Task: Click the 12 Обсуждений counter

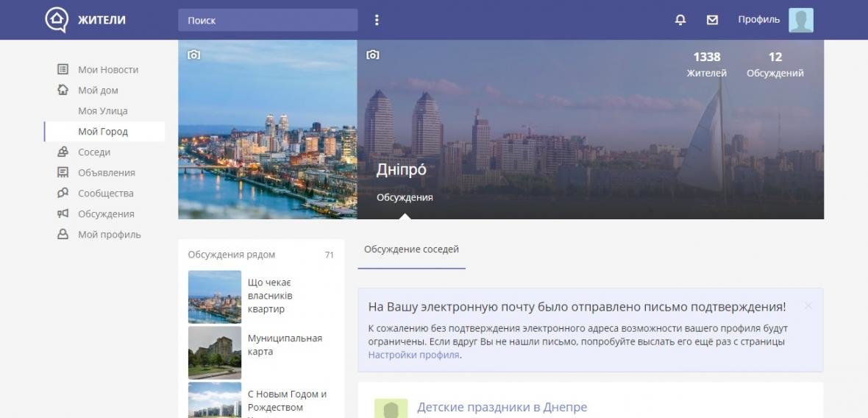Action: pyautogui.click(x=775, y=64)
